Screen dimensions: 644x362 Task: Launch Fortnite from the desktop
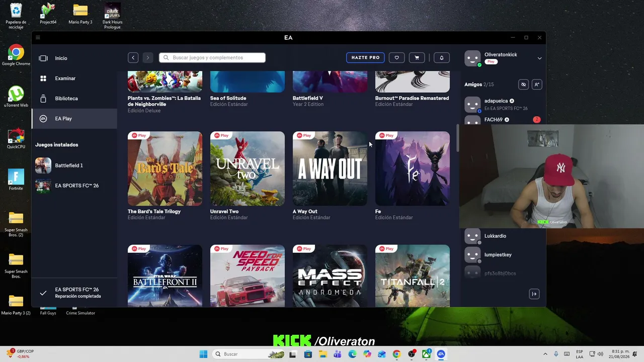point(16,179)
